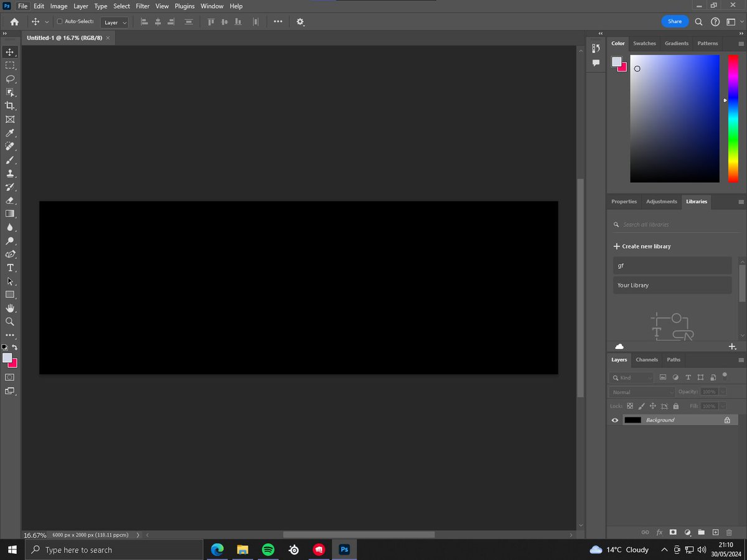
Task: Select the Brush tool
Action: coord(10,160)
